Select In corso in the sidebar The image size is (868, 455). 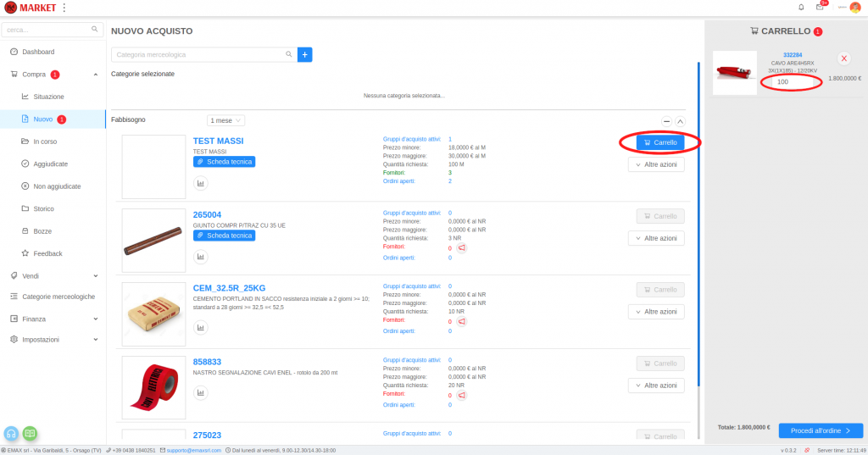pos(45,141)
